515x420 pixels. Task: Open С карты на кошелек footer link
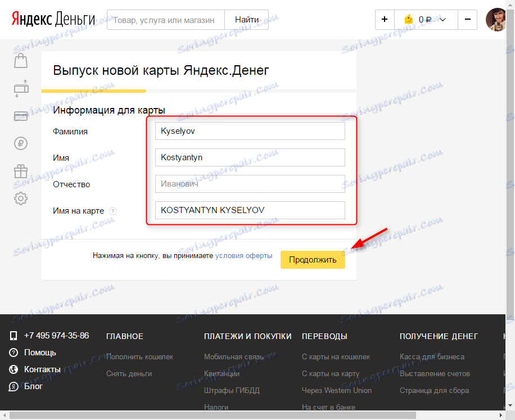[336, 357]
